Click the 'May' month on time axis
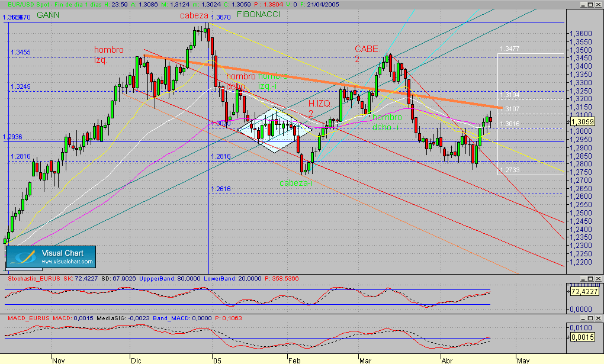 (x=523, y=360)
